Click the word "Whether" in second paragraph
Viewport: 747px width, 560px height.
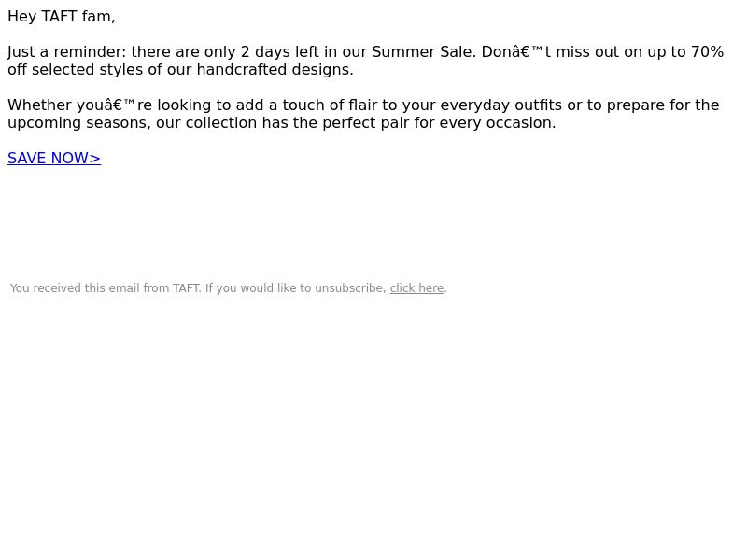[x=39, y=105]
